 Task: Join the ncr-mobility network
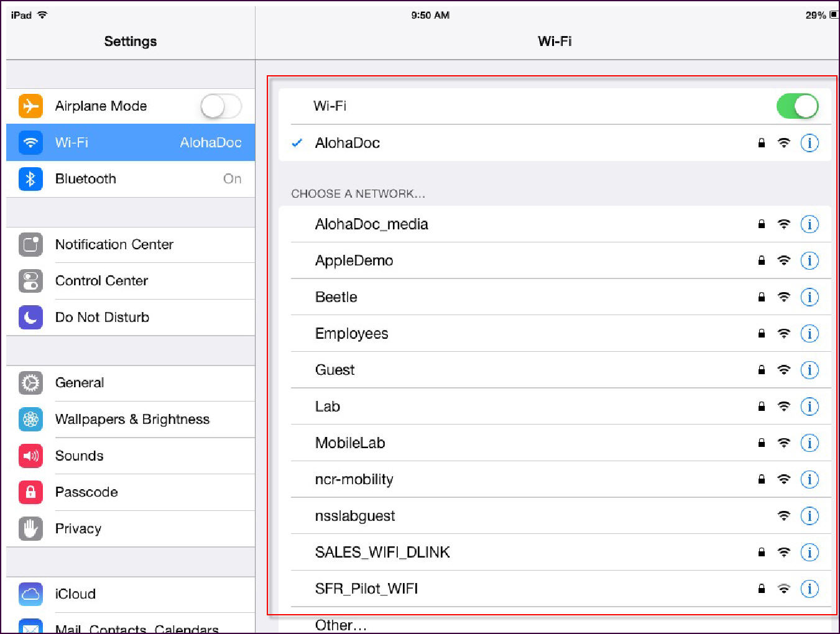(x=555, y=479)
